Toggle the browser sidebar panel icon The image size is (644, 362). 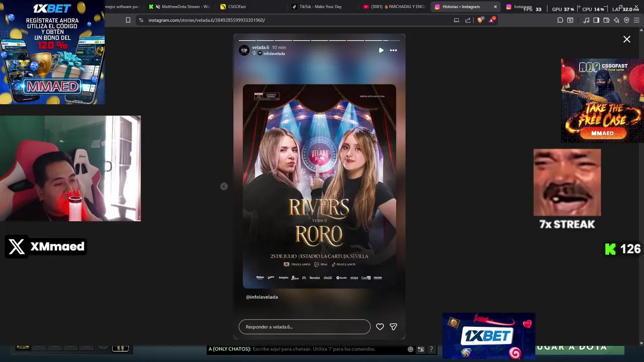[596, 20]
